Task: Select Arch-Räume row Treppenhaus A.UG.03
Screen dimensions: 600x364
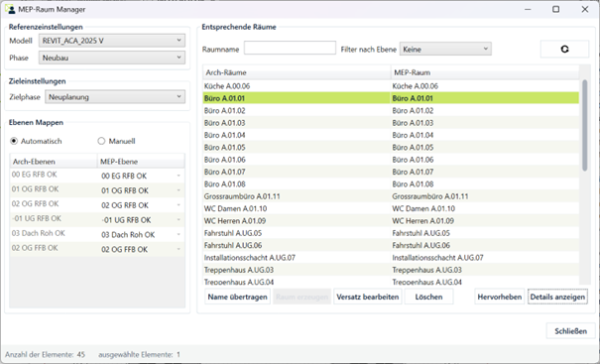Action: tap(297, 270)
